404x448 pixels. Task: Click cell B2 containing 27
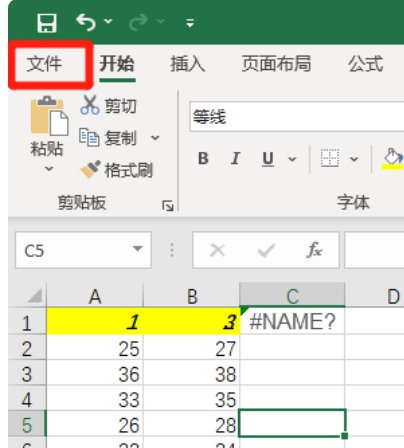pyautogui.click(x=192, y=348)
